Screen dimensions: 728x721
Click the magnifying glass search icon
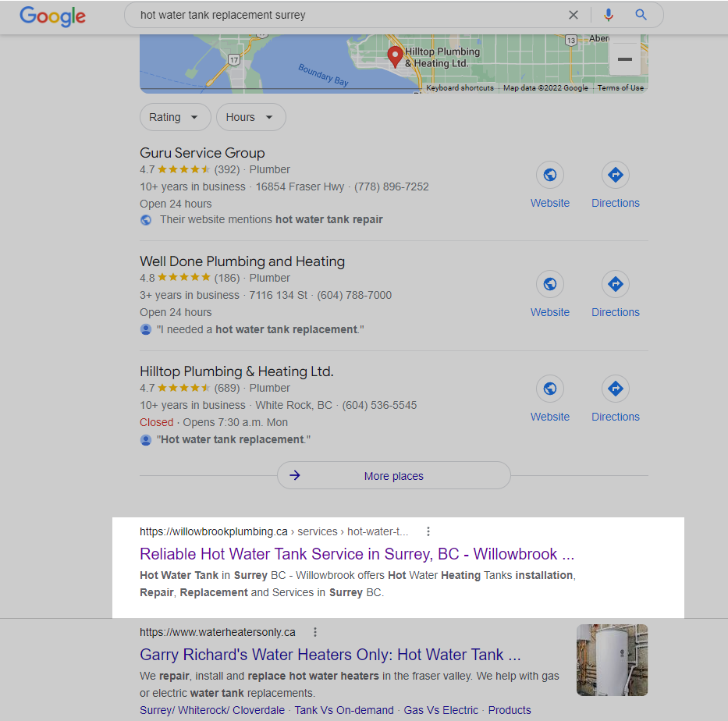pos(641,15)
